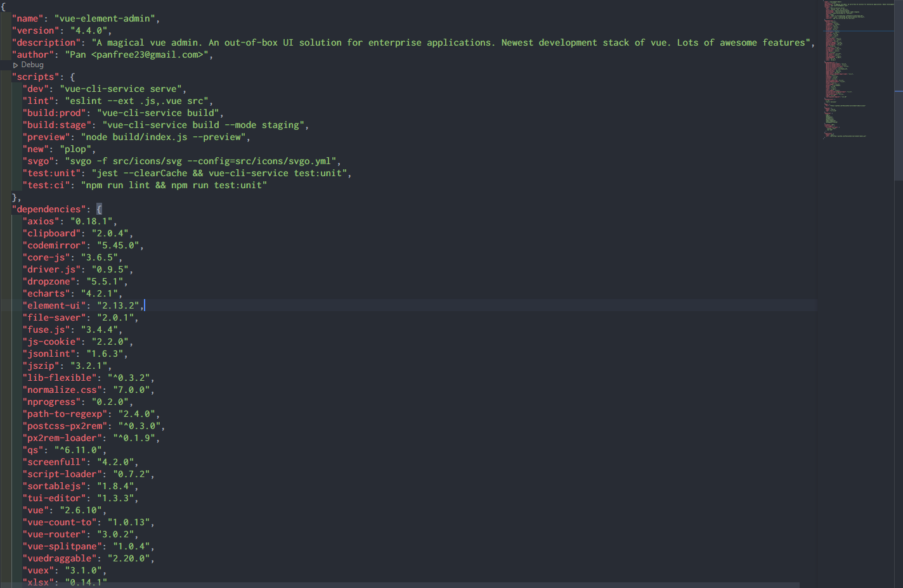Click the "px2rem-loader" dependency key
Viewport: 903px width, 588px height.
click(62, 438)
